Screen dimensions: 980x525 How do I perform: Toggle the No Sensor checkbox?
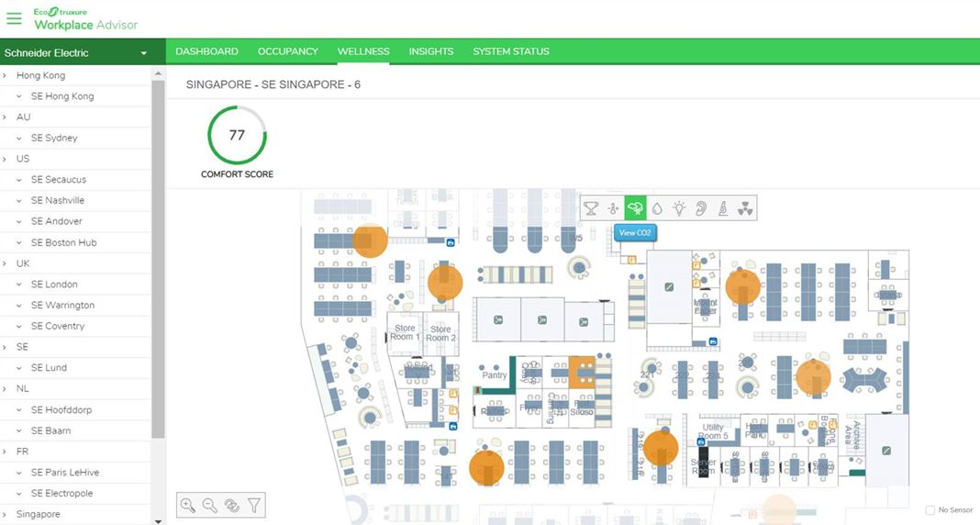[930, 510]
